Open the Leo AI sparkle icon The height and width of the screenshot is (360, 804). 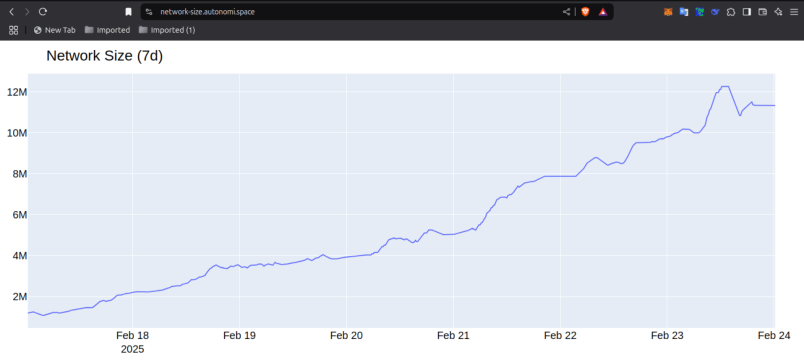[x=778, y=12]
